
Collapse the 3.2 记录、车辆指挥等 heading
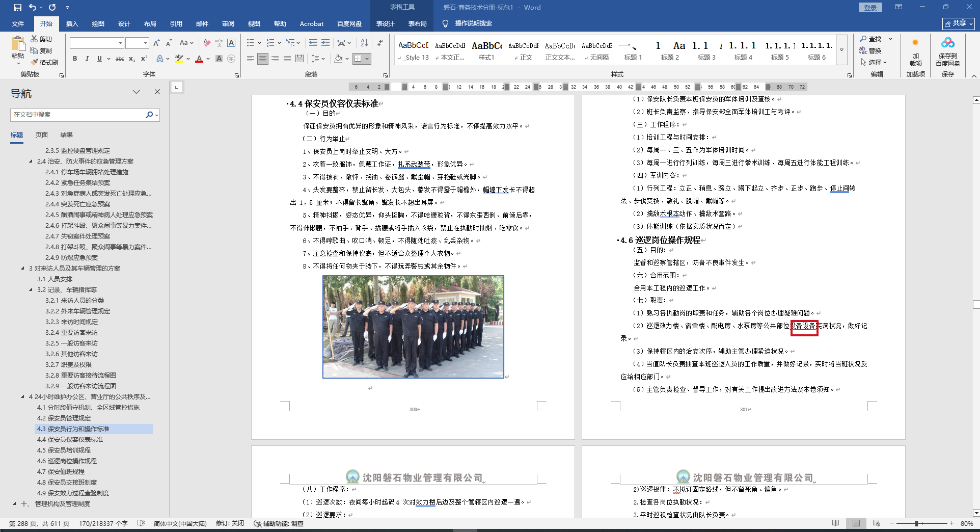pos(31,289)
